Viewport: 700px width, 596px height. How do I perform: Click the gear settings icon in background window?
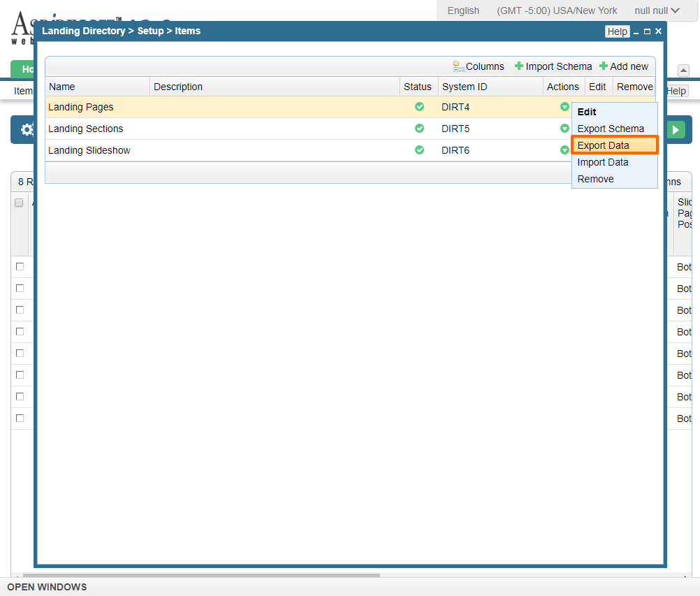pos(27,129)
